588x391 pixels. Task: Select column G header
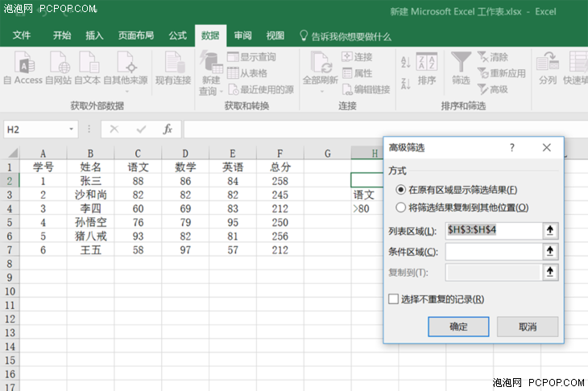327,153
